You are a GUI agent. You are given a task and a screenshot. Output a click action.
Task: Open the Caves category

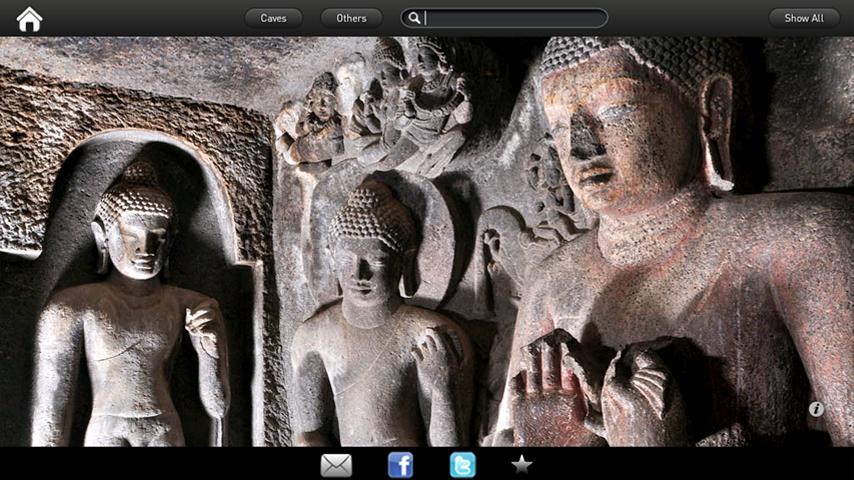pyautogui.click(x=273, y=19)
